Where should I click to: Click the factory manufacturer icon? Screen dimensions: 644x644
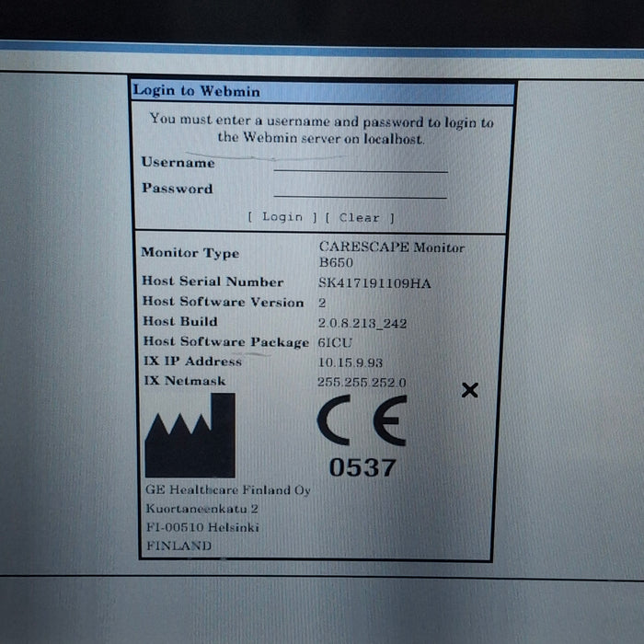[x=190, y=436]
